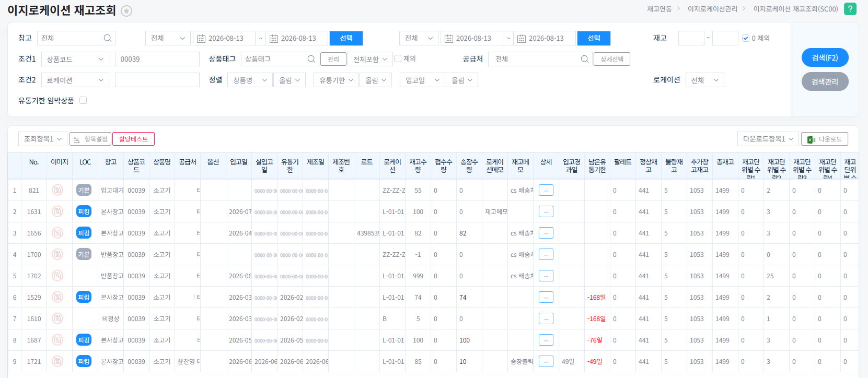Image resolution: width=868 pixels, height=378 pixels.
Task: Click the -168일 cell in row 1529
Action: pyautogui.click(x=596, y=297)
